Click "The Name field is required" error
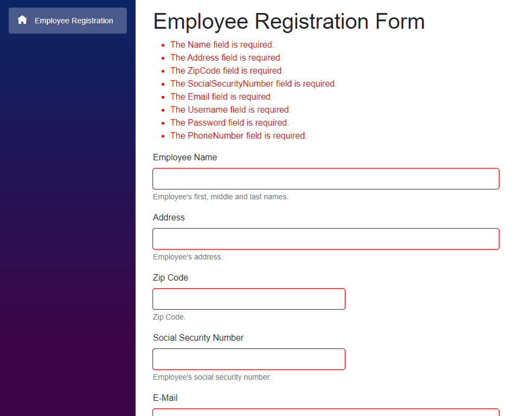Image resolution: width=532 pixels, height=416 pixels. coord(222,45)
